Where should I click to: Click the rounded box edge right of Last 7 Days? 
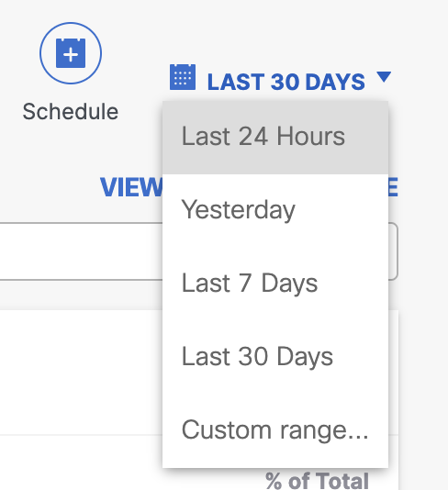[393, 251]
